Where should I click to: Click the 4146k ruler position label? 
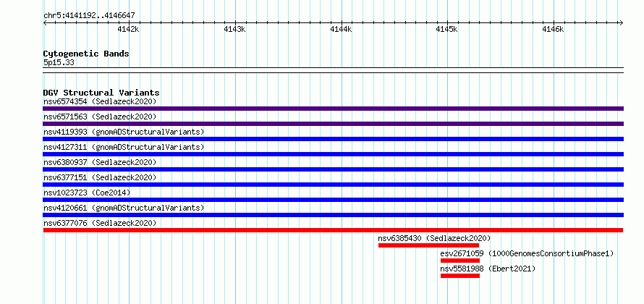[553, 29]
